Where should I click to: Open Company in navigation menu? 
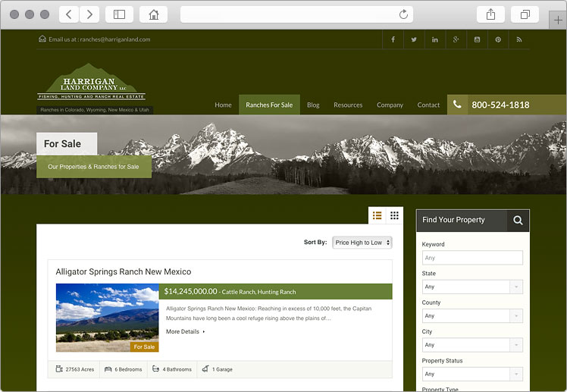click(x=390, y=105)
